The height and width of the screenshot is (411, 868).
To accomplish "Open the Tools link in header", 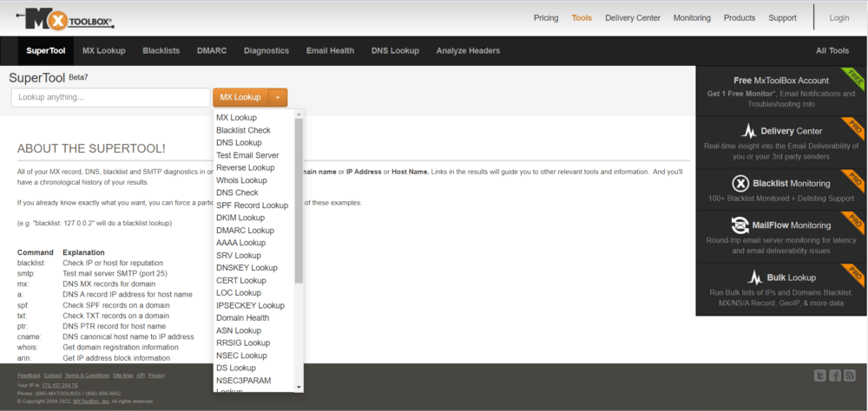I will pos(582,17).
